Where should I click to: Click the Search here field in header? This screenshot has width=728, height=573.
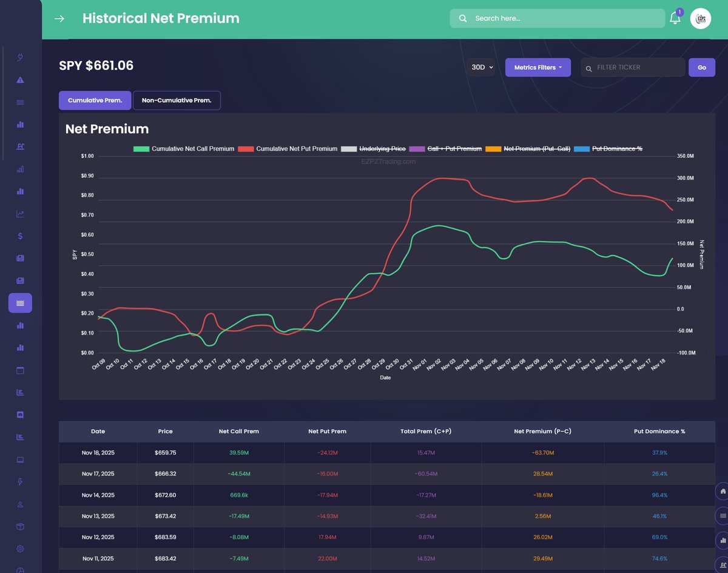coord(558,18)
